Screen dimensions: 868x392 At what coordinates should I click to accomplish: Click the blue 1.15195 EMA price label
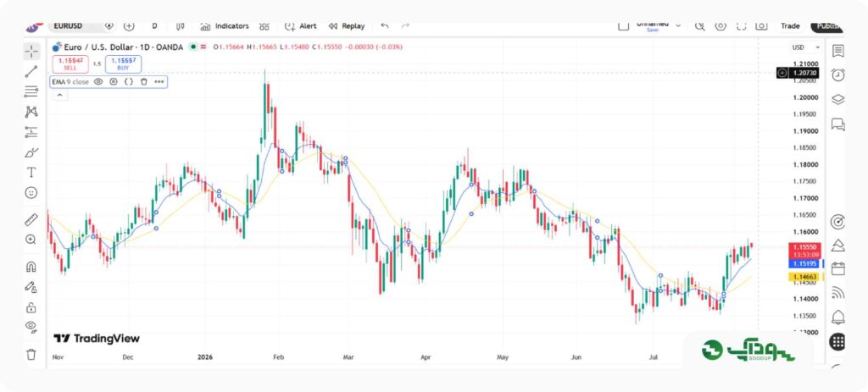point(805,264)
